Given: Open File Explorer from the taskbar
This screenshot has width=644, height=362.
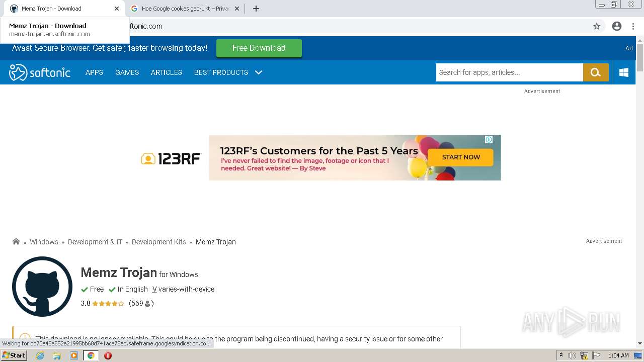Looking at the screenshot, I should point(57,355).
